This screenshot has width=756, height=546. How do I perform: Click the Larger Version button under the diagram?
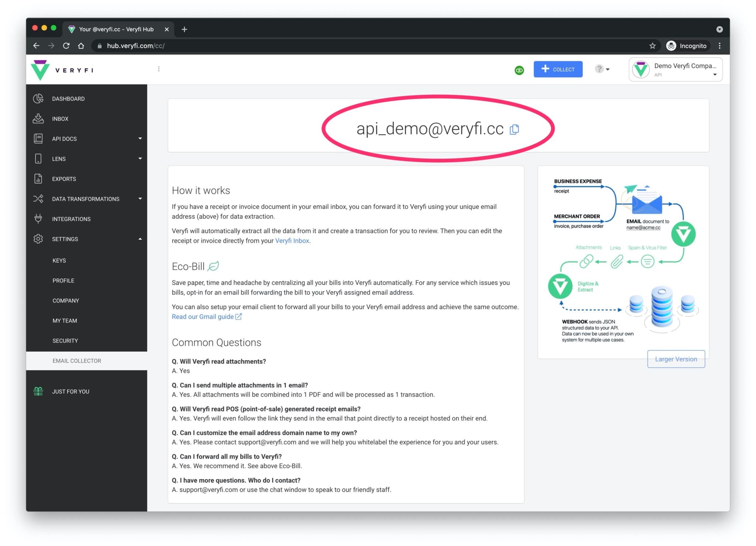676,359
